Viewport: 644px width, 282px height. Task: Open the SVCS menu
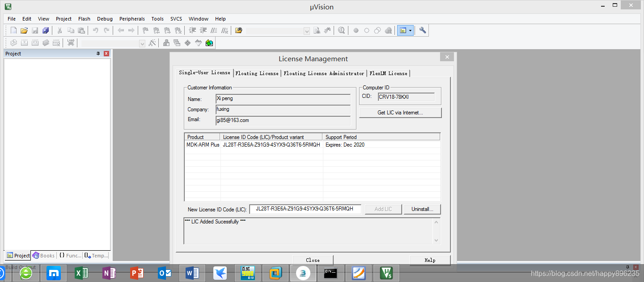click(x=176, y=19)
